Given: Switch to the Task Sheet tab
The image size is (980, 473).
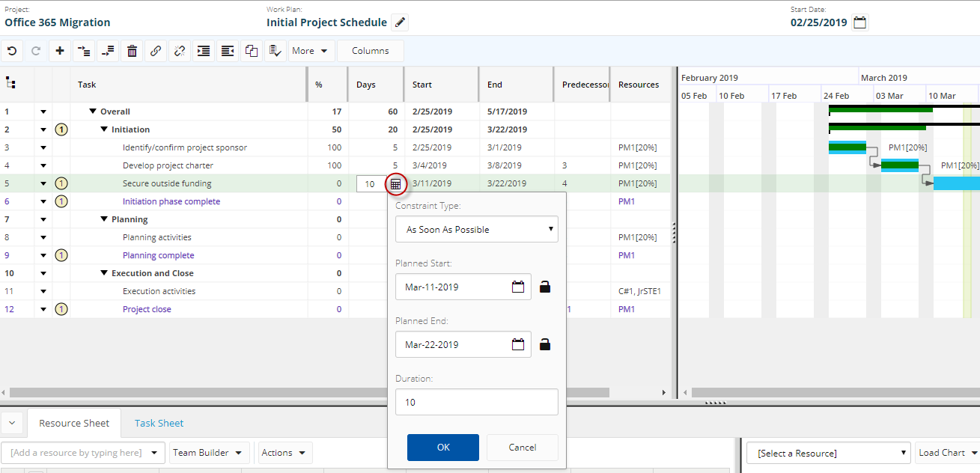Looking at the screenshot, I should tap(159, 423).
